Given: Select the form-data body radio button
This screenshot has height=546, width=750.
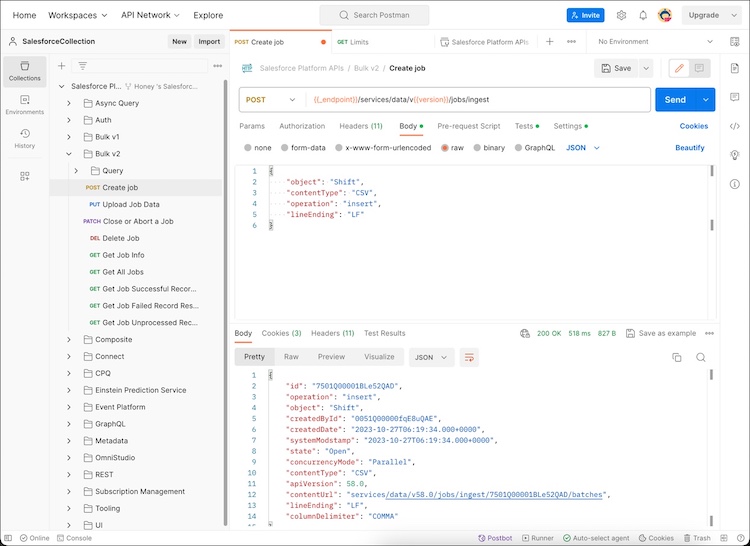Looking at the screenshot, I should point(285,148).
